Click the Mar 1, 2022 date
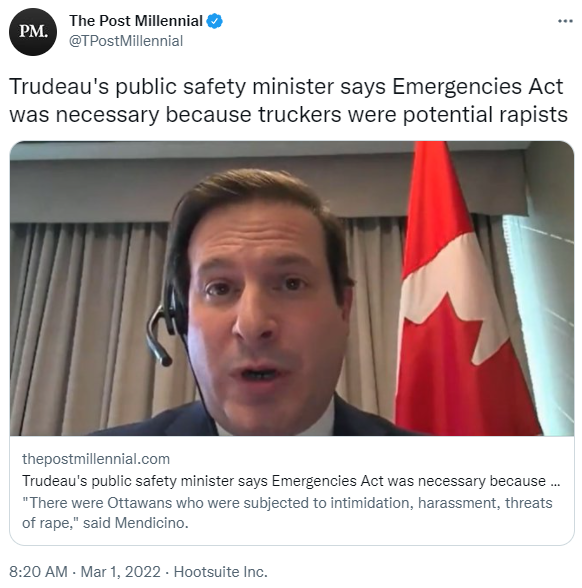Screen dimensions: 582x588 [120, 572]
